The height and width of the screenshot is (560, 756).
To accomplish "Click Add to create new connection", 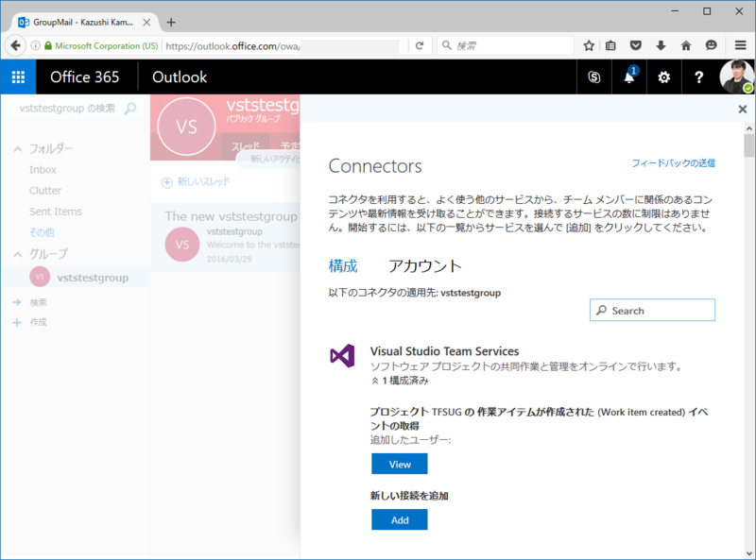I will click(x=399, y=520).
